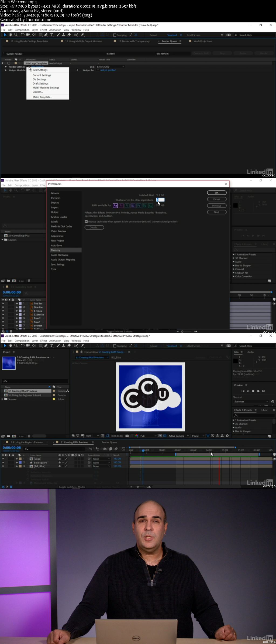Toggle Snapping checkbox in the RAM Previews frame
The image size is (276, 644).
click(115, 346)
